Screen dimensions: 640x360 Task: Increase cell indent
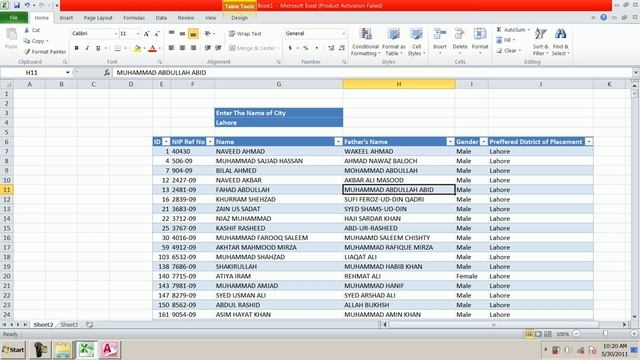coord(218,48)
